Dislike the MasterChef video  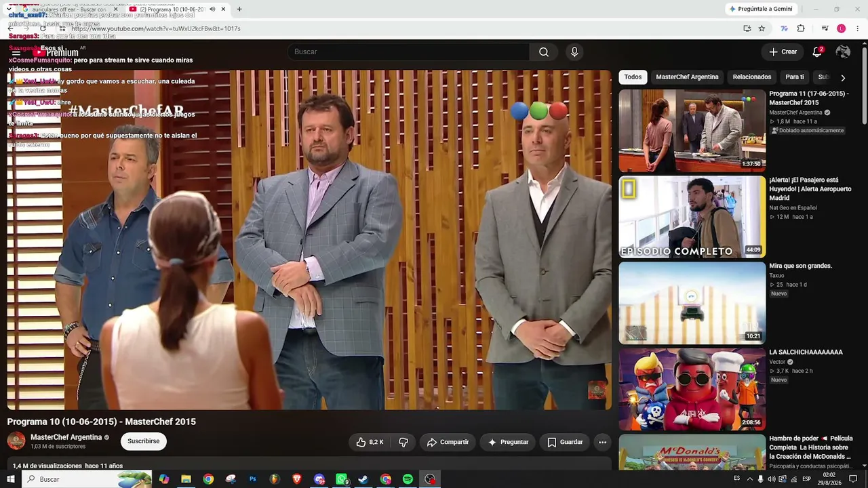tap(403, 442)
